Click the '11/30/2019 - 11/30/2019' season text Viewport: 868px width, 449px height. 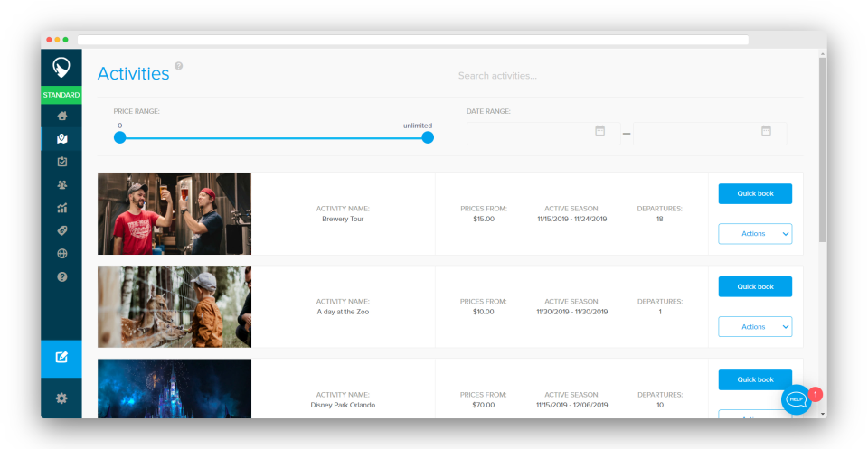point(571,312)
